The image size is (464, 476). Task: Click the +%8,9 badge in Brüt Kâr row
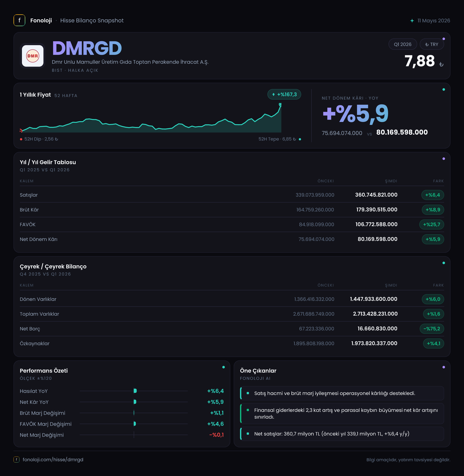433,210
